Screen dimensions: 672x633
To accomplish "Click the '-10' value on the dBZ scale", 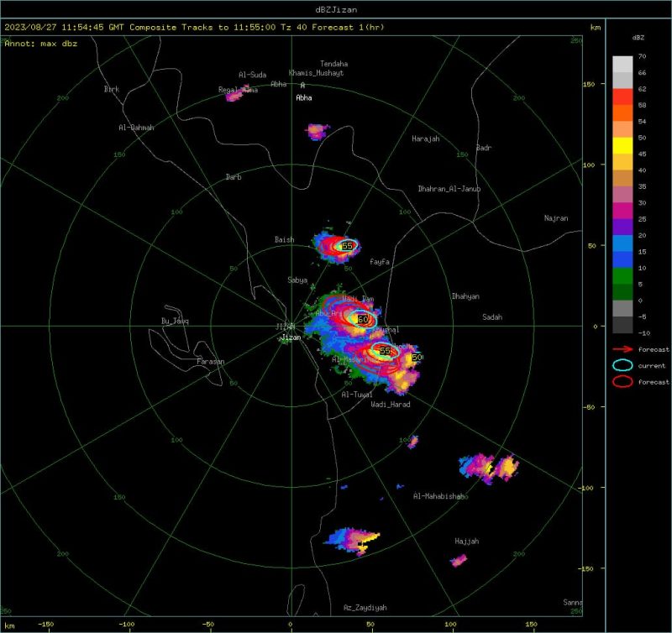I will pos(643,332).
